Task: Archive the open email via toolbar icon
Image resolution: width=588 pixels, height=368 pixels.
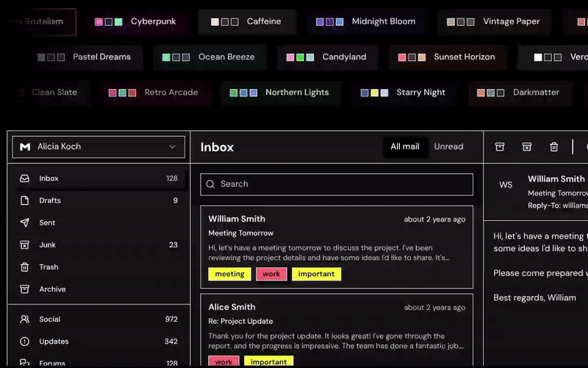Action: click(x=500, y=146)
